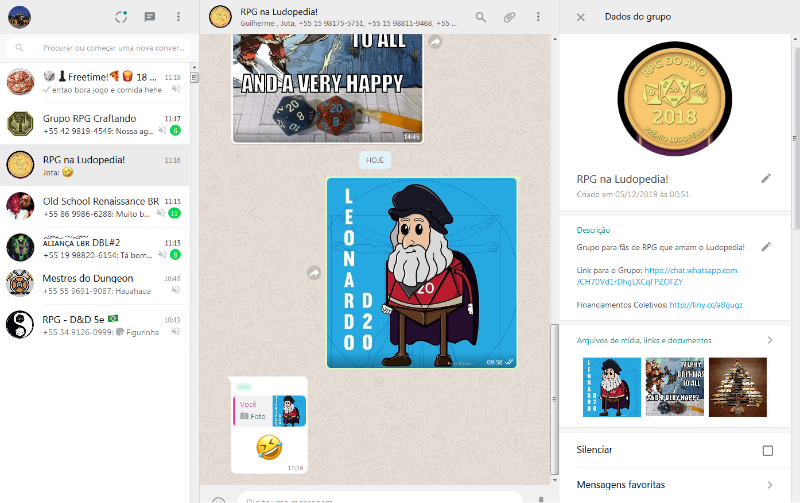The image size is (800, 503).
Task: Open the Christmas tree media thumbnail
Action: pyautogui.click(x=738, y=387)
